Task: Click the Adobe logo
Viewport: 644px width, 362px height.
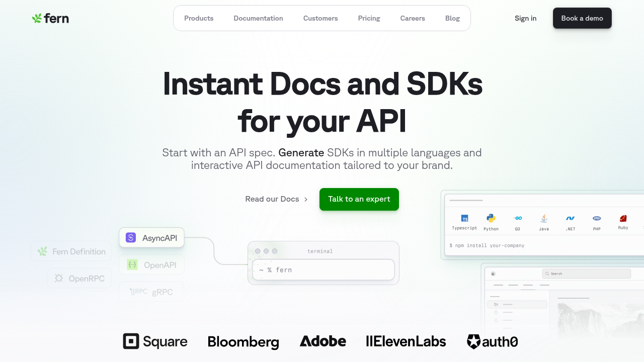Action: coord(323,341)
